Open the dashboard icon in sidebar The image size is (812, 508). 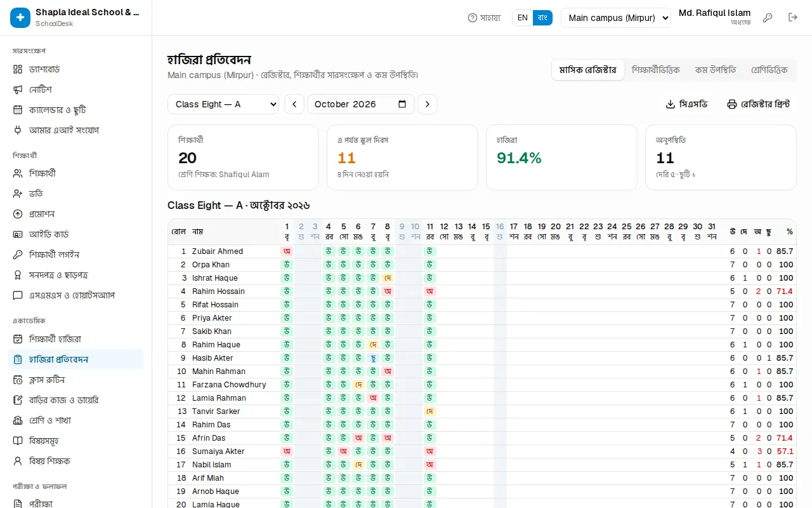(x=18, y=69)
